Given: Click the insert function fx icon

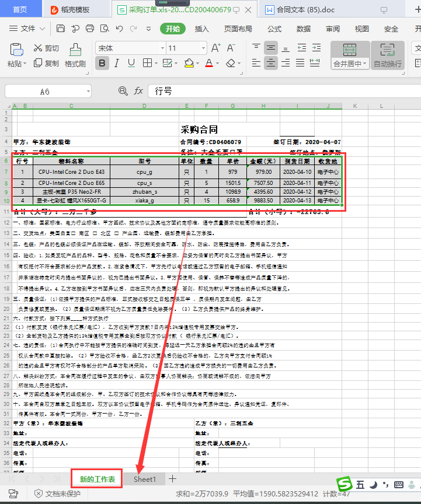Looking at the screenshot, I should (x=138, y=91).
